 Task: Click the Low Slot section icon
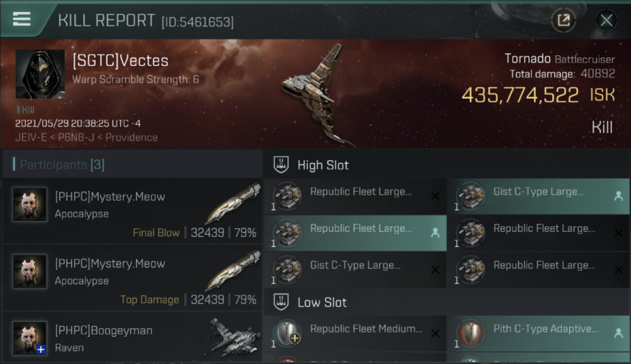282,302
